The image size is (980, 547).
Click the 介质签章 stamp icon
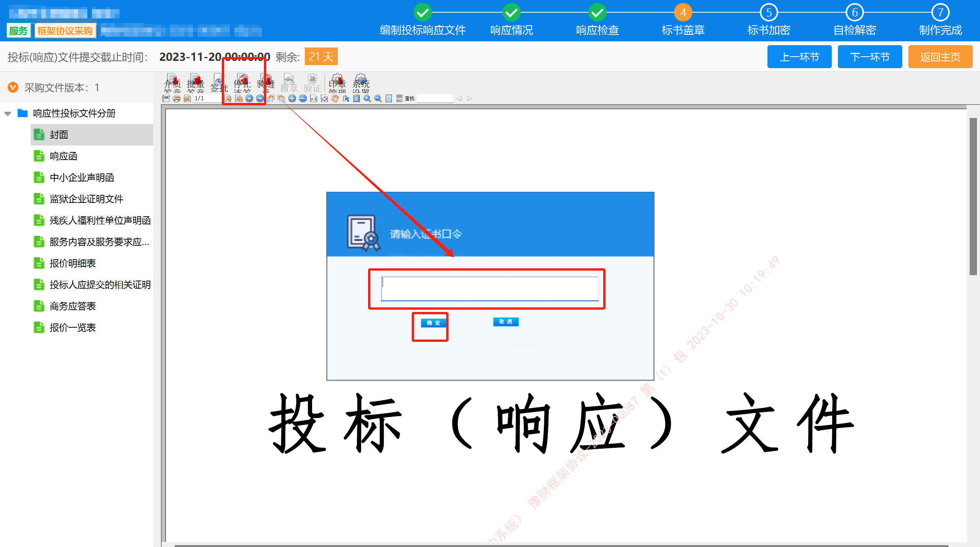172,83
